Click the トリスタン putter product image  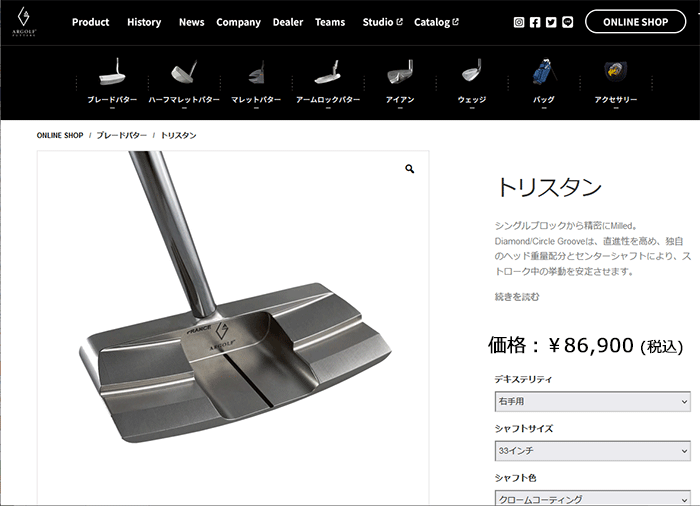(233, 328)
